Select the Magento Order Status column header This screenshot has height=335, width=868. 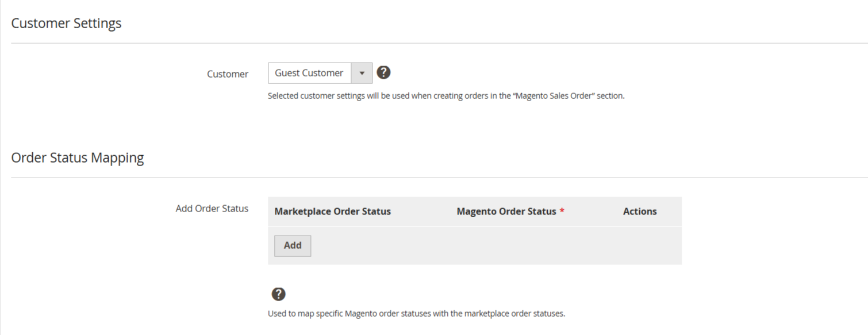[506, 211]
